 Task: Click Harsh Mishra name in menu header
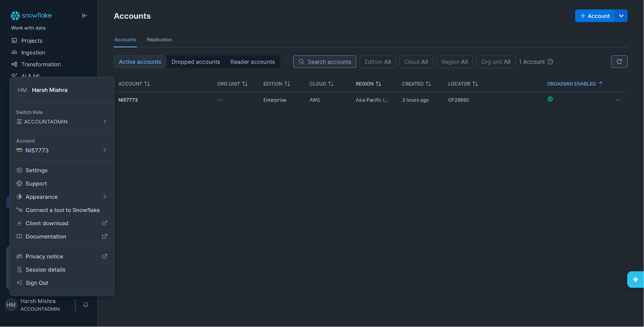point(50,90)
